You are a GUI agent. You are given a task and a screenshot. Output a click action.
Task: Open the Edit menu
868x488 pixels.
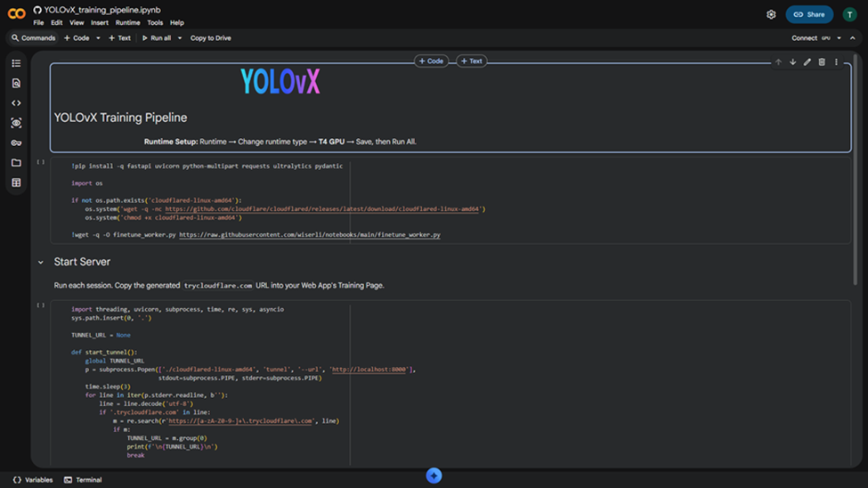[56, 23]
